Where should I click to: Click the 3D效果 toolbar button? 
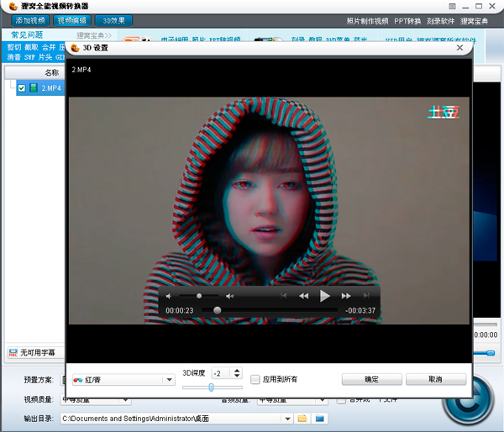(x=113, y=20)
